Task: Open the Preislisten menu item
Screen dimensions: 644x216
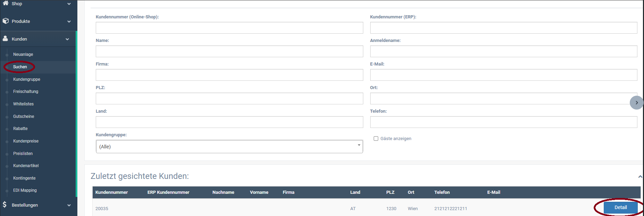Action: pos(23,154)
